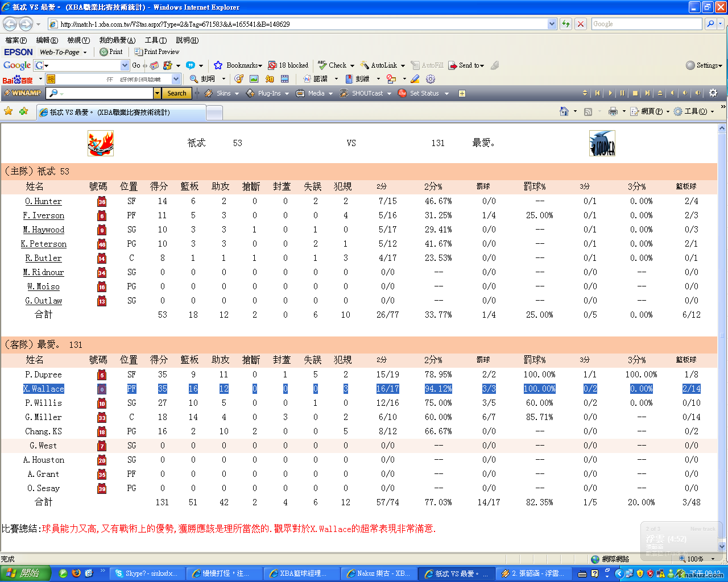Click the IE Refresh page icon

[565, 24]
